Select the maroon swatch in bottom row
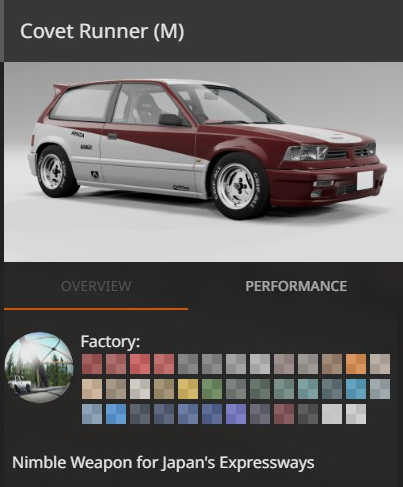 284,414
